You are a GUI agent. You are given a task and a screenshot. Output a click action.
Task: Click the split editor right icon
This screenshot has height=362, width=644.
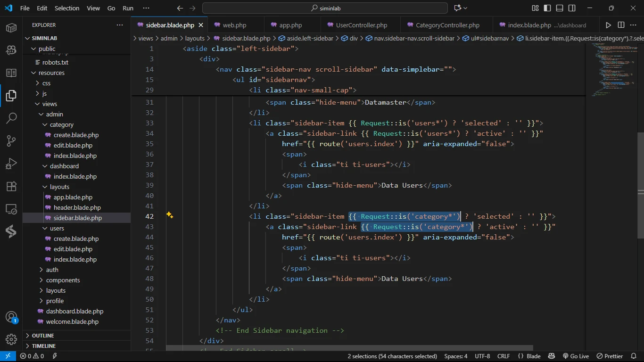[621, 25]
